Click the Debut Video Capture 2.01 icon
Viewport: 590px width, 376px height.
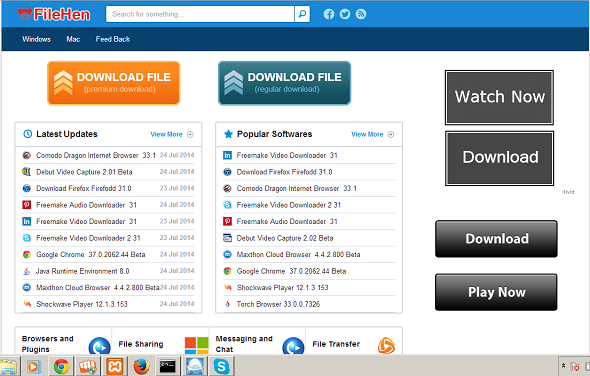tap(26, 172)
